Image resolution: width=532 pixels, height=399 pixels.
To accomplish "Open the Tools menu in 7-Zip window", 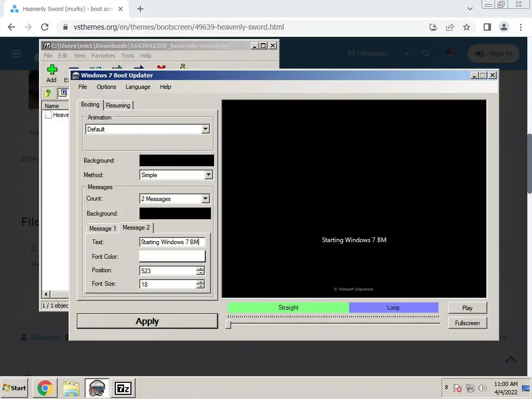I will pos(128,56).
